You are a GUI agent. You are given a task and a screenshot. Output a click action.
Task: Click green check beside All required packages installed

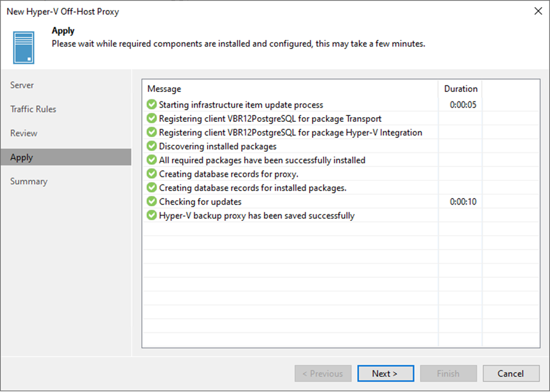click(151, 160)
